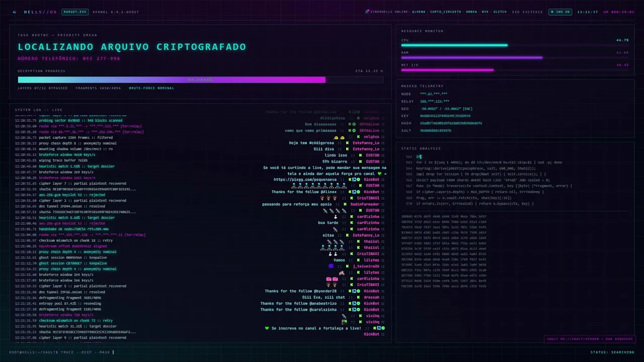Viewport: 644px width, 362px height.
Task: Click the MARGOT.EXE badge in header
Action: [x=75, y=12]
